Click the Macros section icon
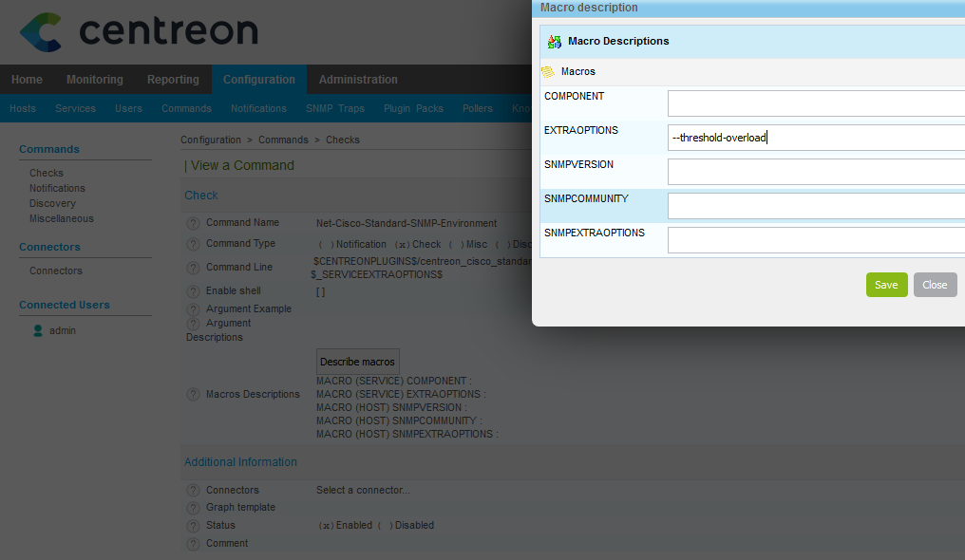Screen dimensions: 965x560 [549, 70]
